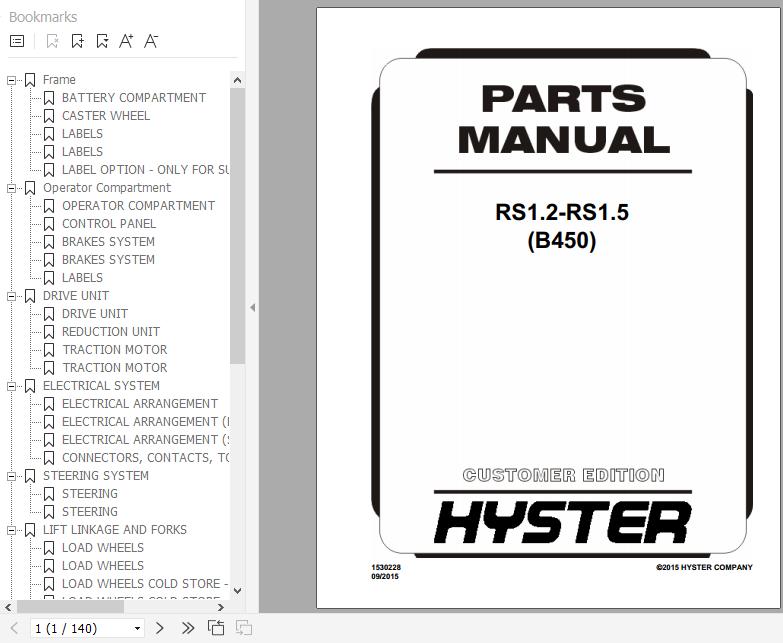Decrease bookmark text size

tap(151, 41)
